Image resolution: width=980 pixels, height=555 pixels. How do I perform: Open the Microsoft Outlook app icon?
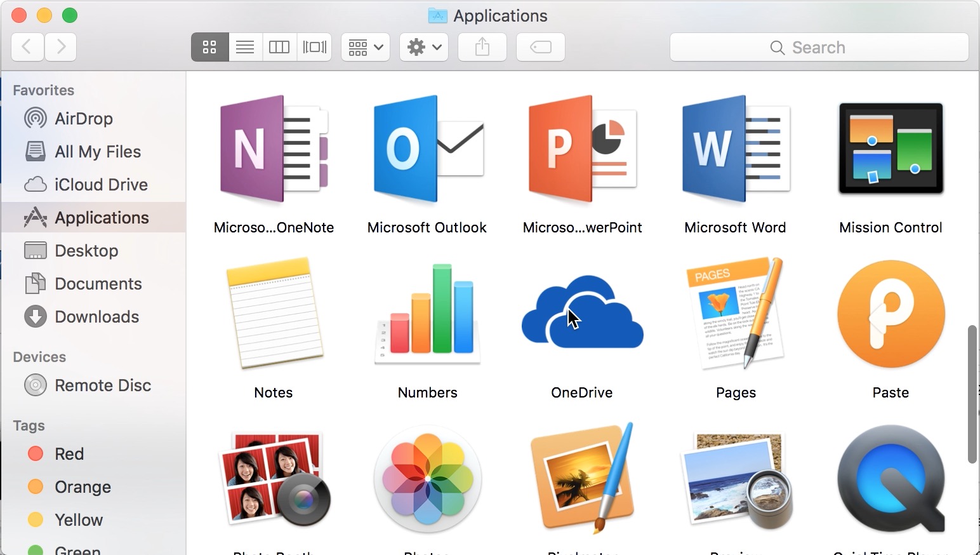click(x=428, y=149)
